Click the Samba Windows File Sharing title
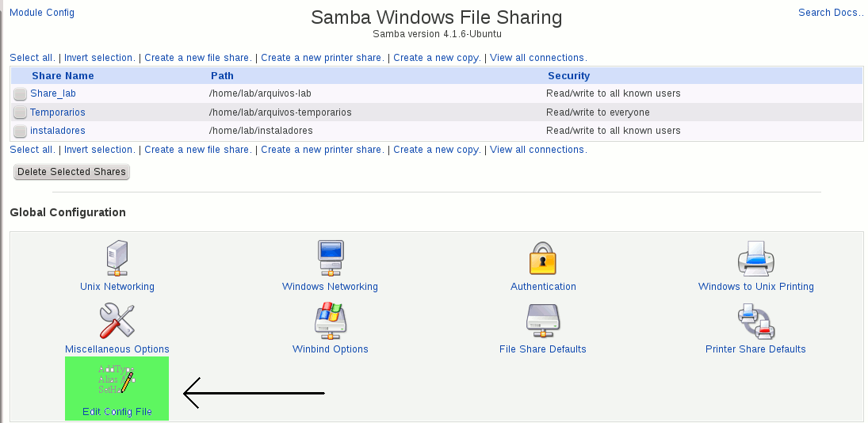The width and height of the screenshot is (868, 423). 436,17
